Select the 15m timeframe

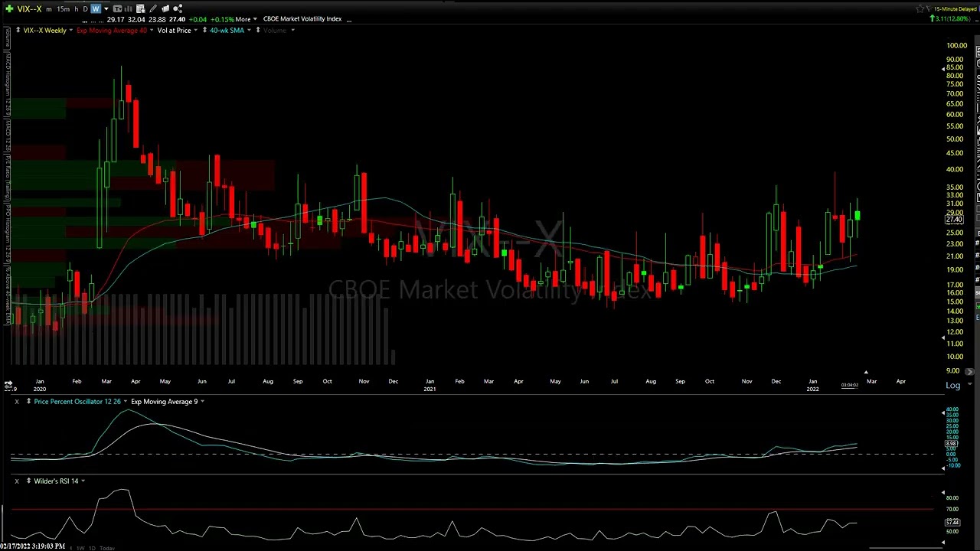[x=64, y=8]
